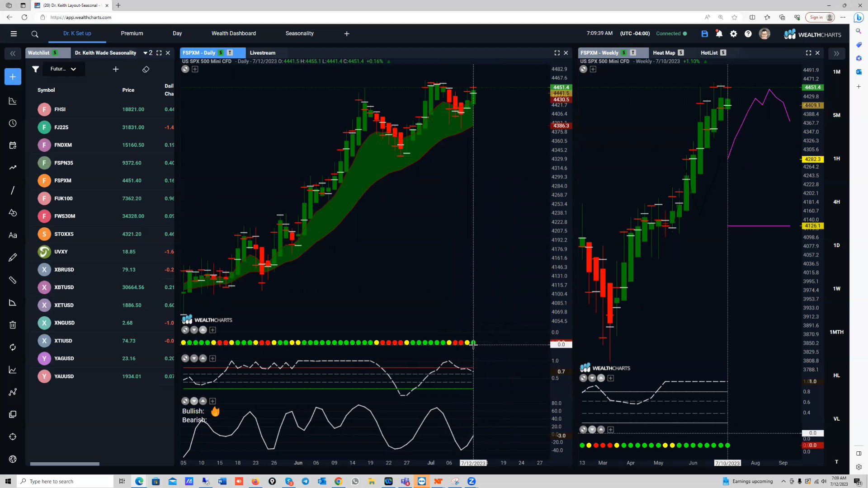Select the line chart type tool
Screen dimensions: 868x488
point(13,370)
